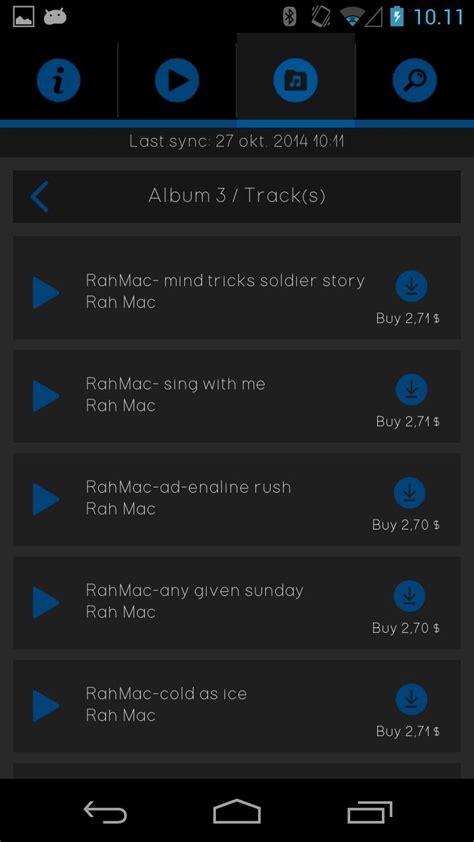Tap download icon for 'ad-enaline rush'
The image size is (474, 842).
410,492
